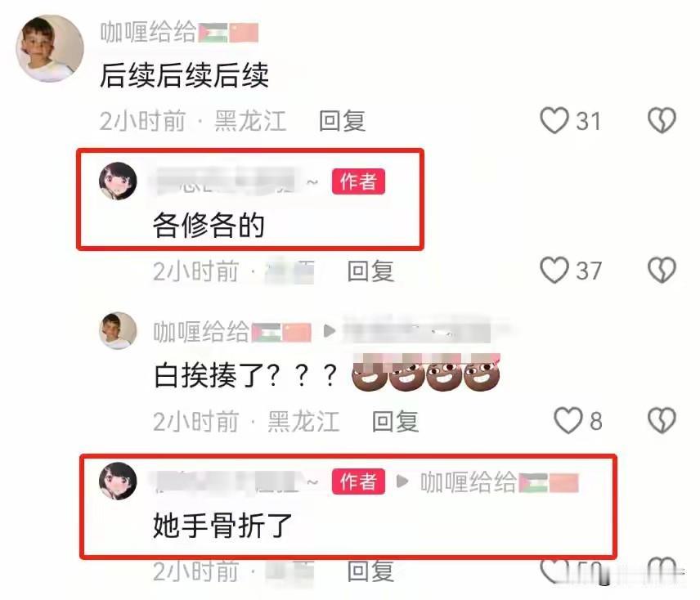The width and height of the screenshot is (700, 600).
Task: Dislike the 白挨揍了 reply
Action: tap(662, 421)
